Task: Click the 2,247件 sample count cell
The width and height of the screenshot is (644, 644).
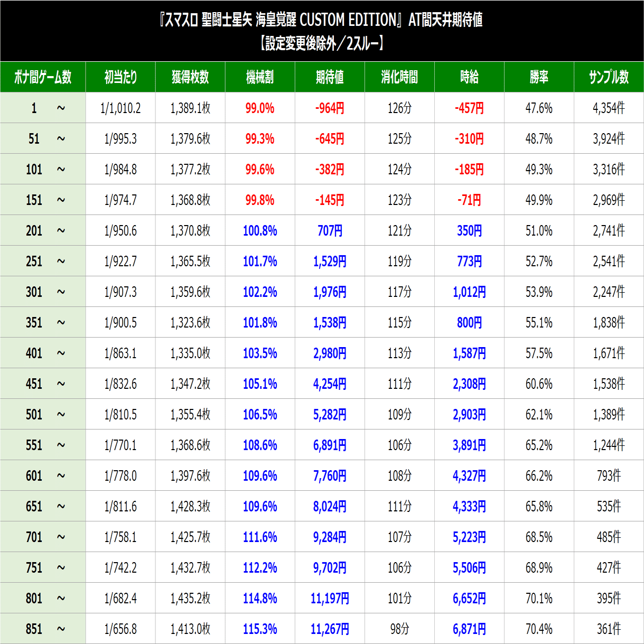Action: tap(609, 292)
